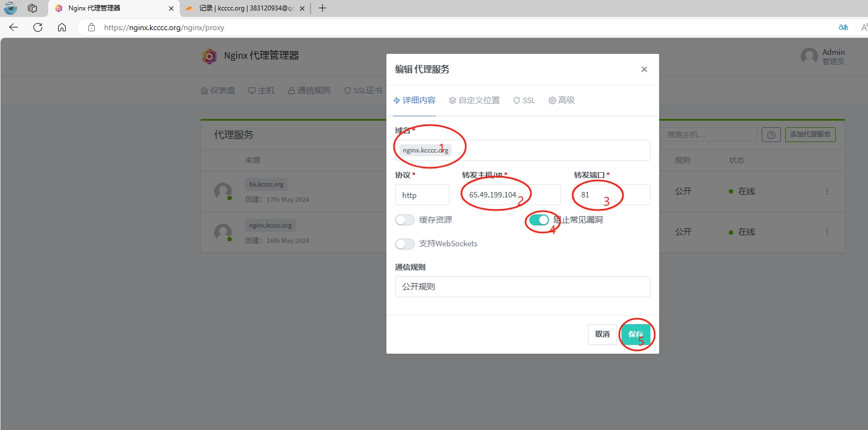Click the help question-mark icon
Screen dimensions: 868x430
pos(771,135)
